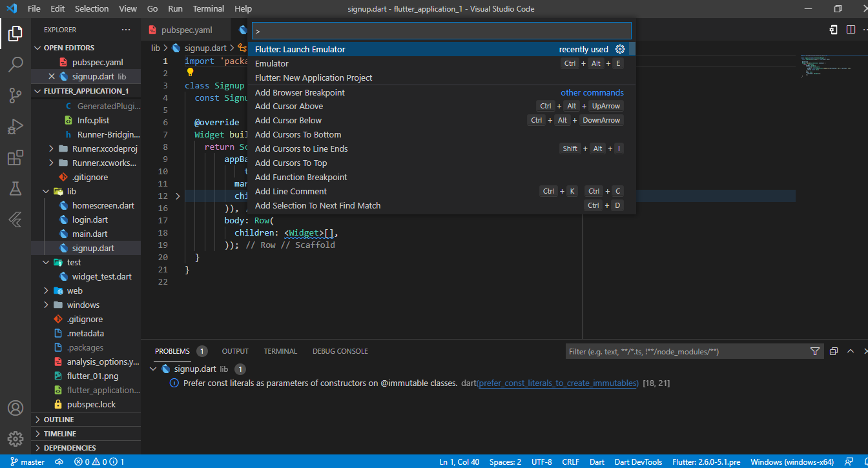Screen dimensions: 868x468
Task: Open main.dart in the explorer
Action: (x=90, y=234)
